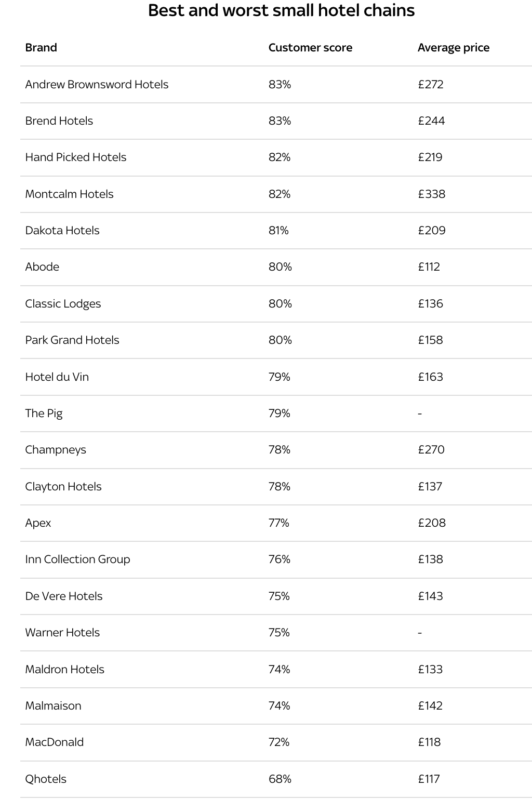Click The Pig's 79% customer score

point(279,414)
